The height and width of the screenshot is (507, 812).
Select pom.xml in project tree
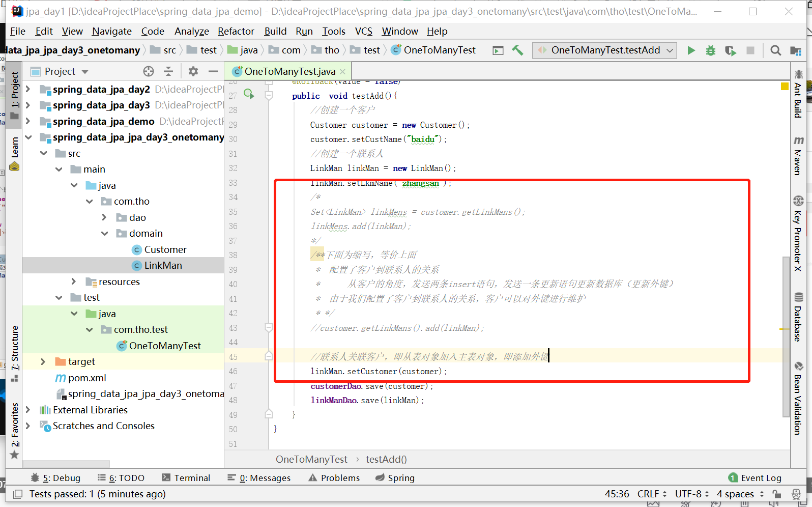click(x=81, y=378)
